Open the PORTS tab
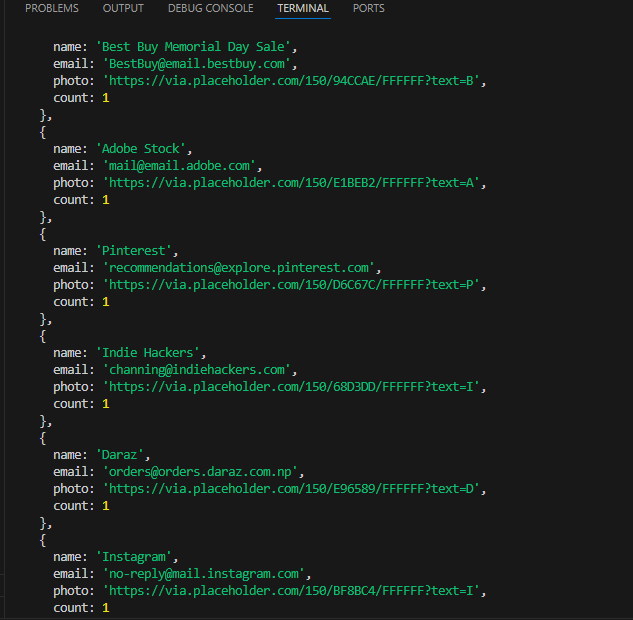This screenshot has width=633, height=620. tap(369, 8)
